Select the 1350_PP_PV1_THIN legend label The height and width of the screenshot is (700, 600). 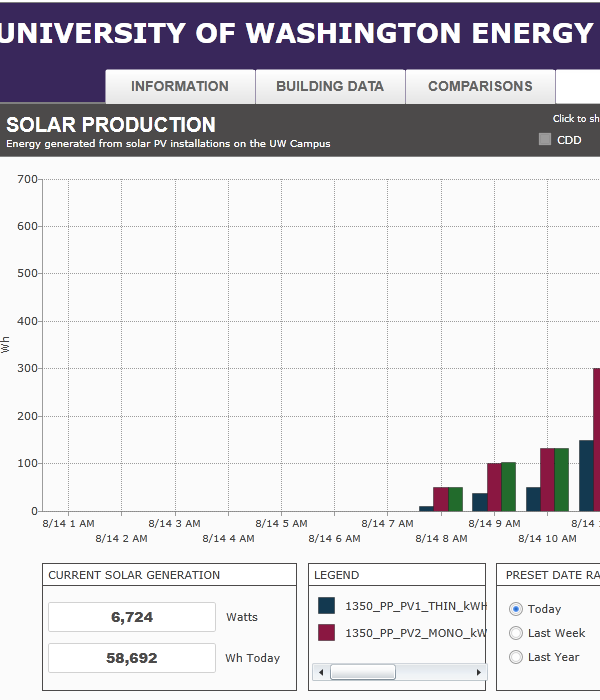(415, 606)
